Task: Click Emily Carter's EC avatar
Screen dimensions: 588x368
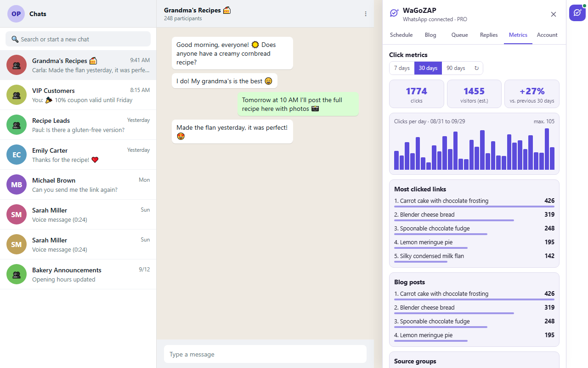Action: [x=17, y=155]
